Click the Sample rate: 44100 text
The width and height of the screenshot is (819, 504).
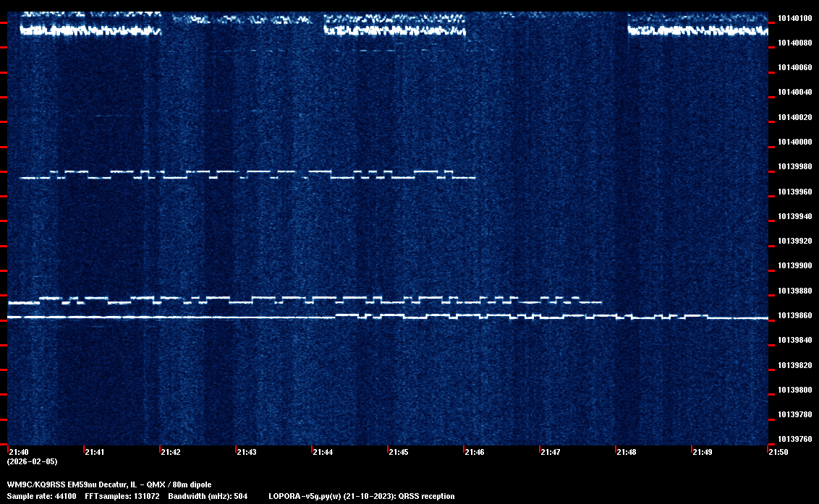click(x=42, y=496)
